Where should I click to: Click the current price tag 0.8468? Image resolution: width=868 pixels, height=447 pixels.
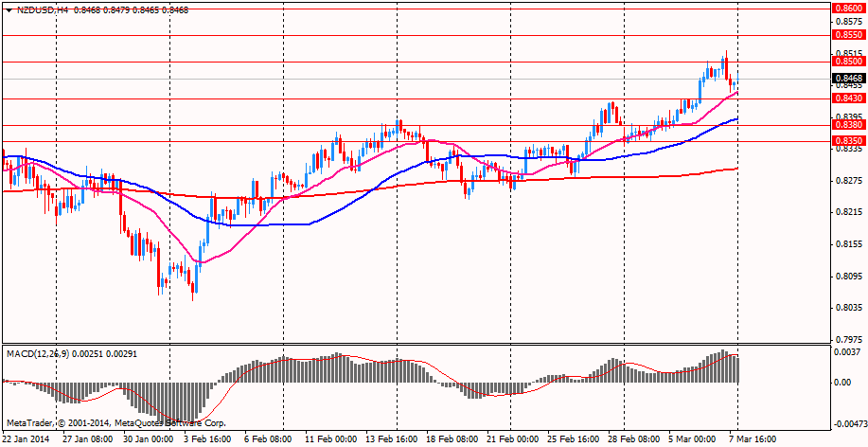(848, 79)
